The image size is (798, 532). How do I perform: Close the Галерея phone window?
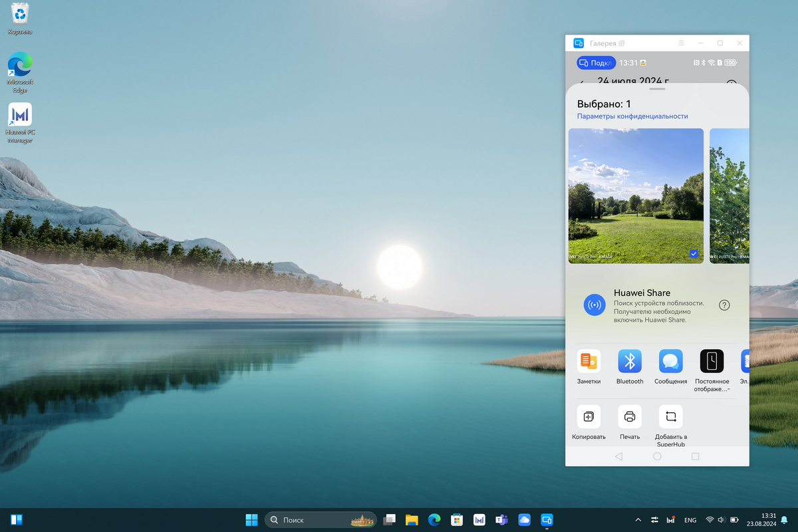(x=739, y=43)
